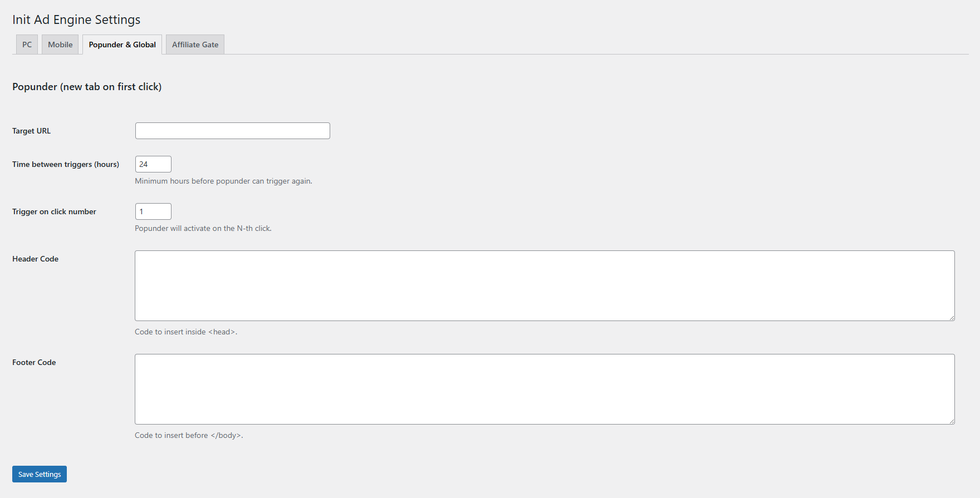Click the Target URL label
Viewport: 980px width, 498px height.
[31, 130]
